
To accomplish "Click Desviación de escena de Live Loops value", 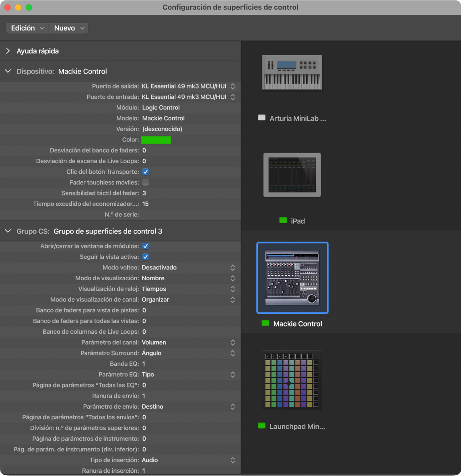I will (x=144, y=161).
